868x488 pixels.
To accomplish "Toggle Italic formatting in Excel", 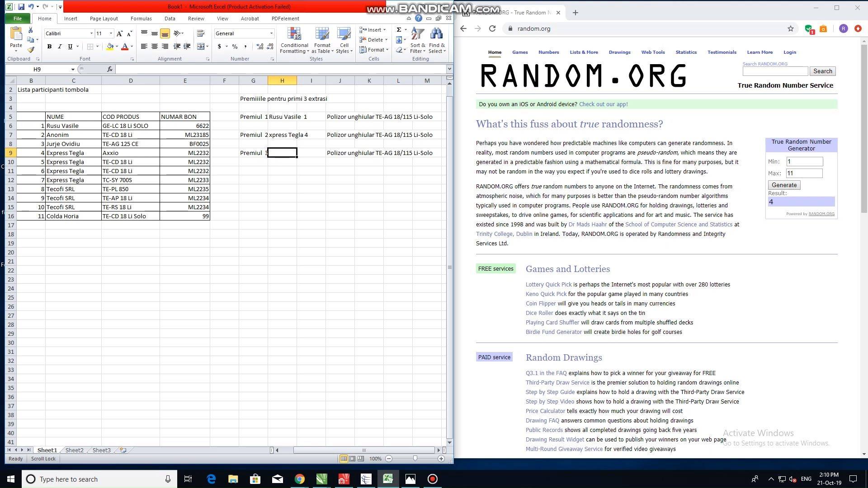I will pyautogui.click(x=60, y=47).
